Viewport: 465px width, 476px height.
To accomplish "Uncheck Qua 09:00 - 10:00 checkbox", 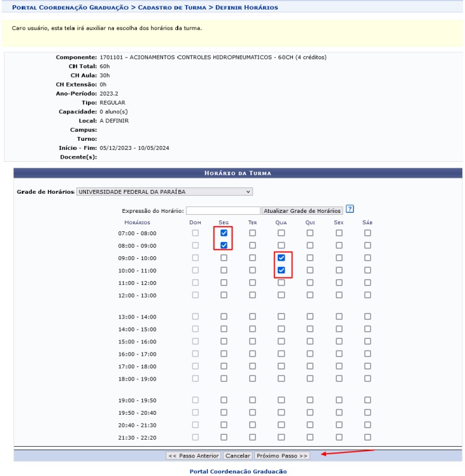I will (282, 257).
